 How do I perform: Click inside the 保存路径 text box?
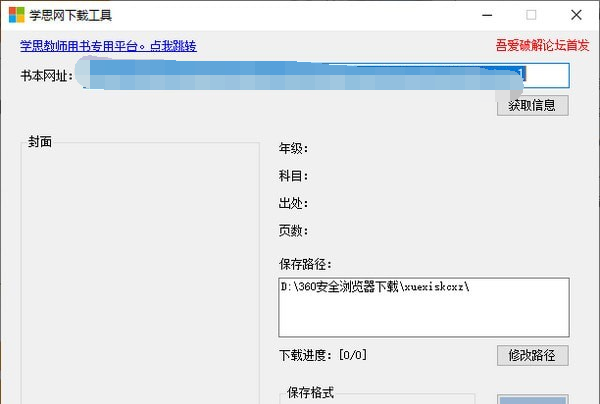click(x=424, y=307)
